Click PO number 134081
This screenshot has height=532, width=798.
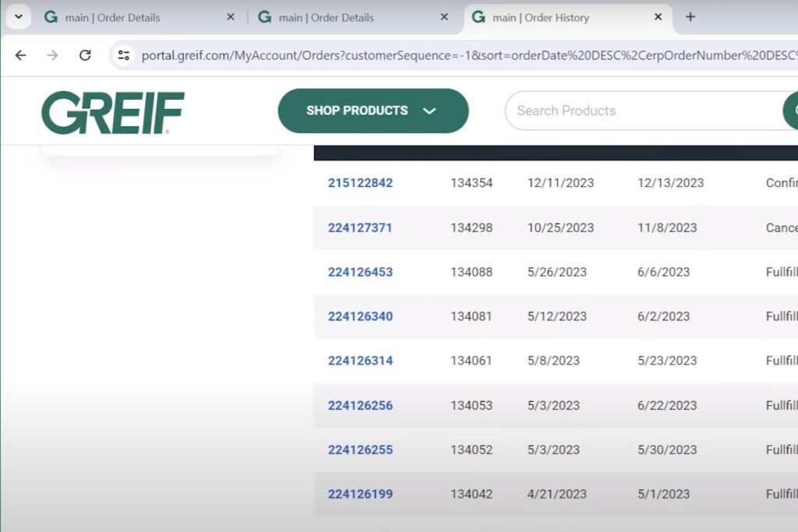click(x=471, y=316)
